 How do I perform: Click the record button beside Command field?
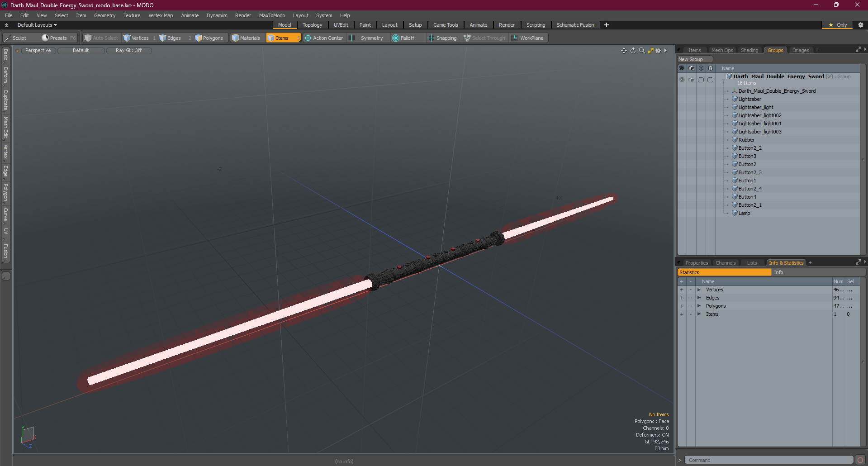pyautogui.click(x=860, y=460)
